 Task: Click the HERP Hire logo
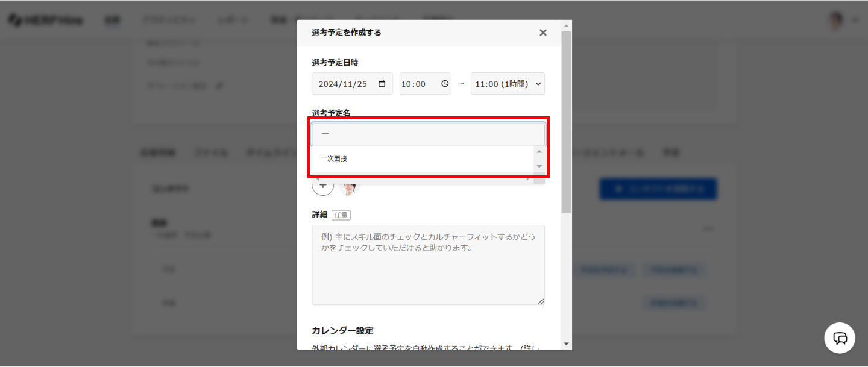tap(46, 20)
